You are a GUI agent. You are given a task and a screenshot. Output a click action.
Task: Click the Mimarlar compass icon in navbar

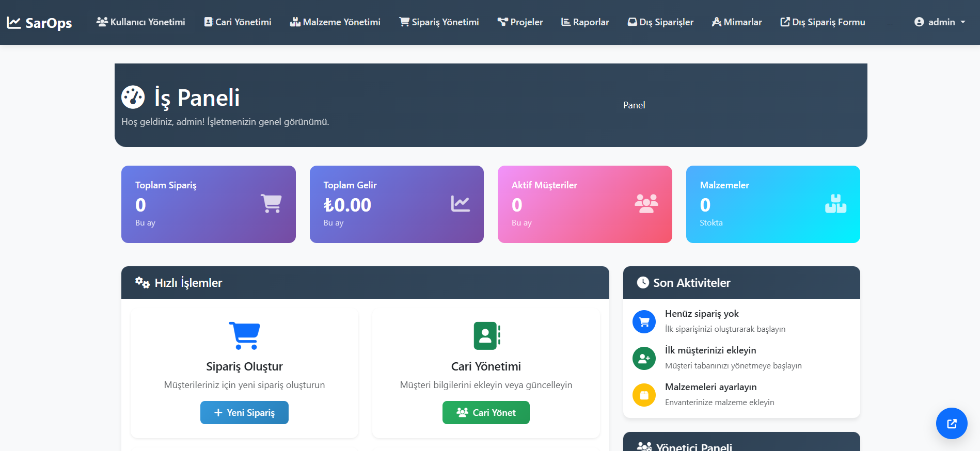point(717,22)
